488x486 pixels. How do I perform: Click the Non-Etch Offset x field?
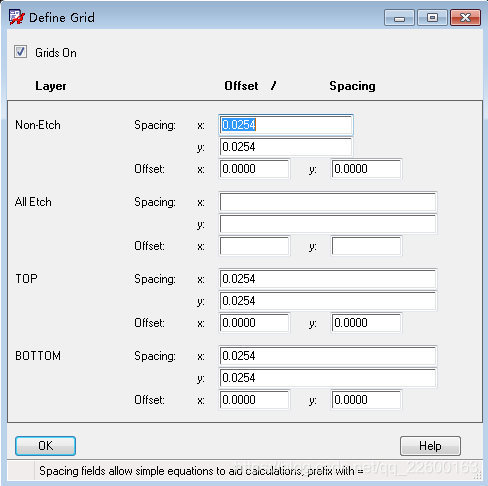coord(254,169)
